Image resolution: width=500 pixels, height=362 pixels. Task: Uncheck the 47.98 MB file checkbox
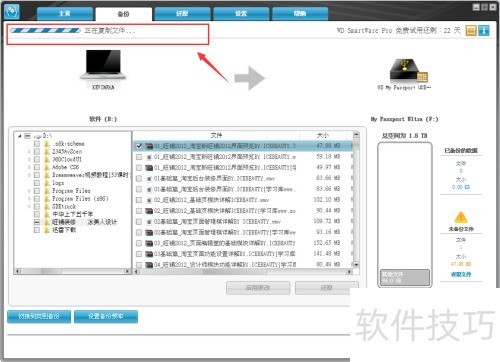[139, 146]
